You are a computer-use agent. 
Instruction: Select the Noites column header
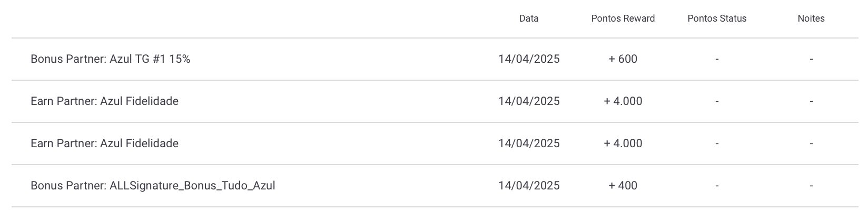click(x=811, y=18)
